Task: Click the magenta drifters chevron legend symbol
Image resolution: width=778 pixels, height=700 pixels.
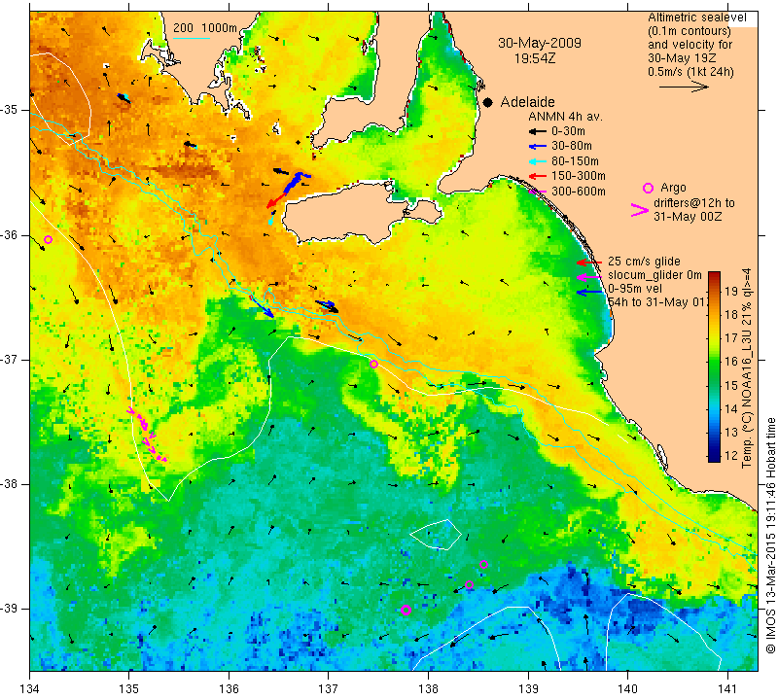Action: tap(639, 210)
